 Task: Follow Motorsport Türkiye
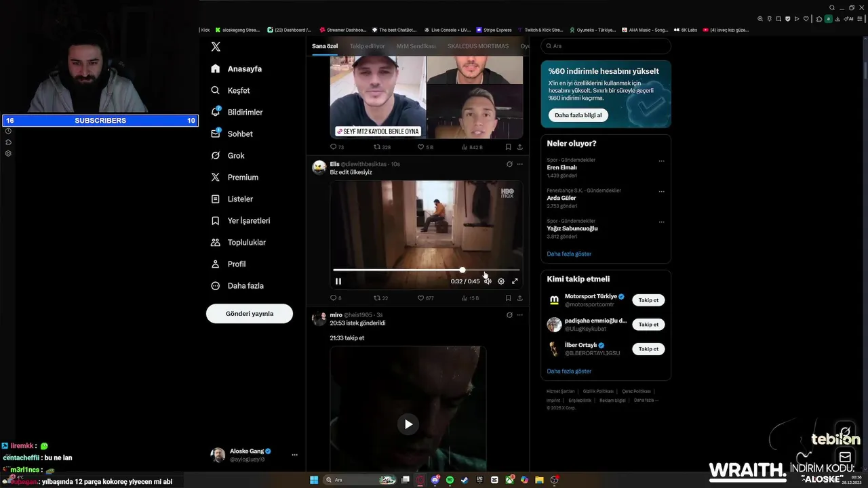(648, 300)
